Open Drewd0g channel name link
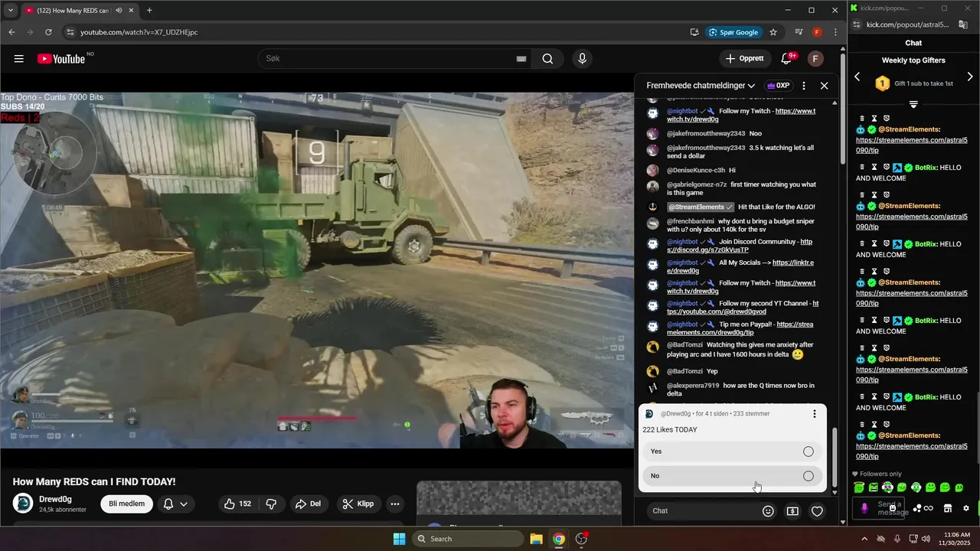 click(55, 499)
